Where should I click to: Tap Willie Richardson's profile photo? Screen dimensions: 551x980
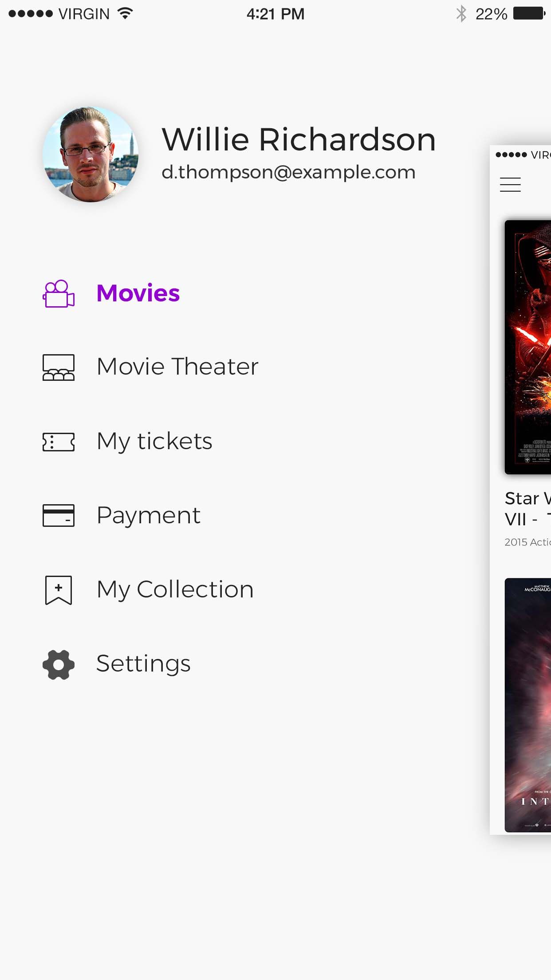point(91,154)
